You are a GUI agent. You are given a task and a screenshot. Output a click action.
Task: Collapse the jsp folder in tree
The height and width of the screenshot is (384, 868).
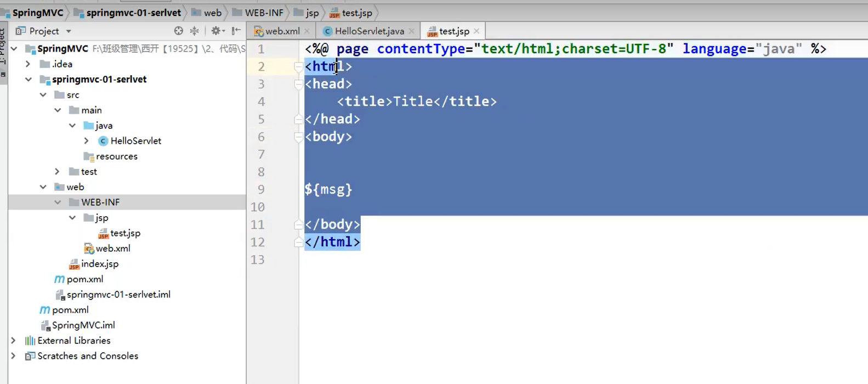[x=72, y=218]
